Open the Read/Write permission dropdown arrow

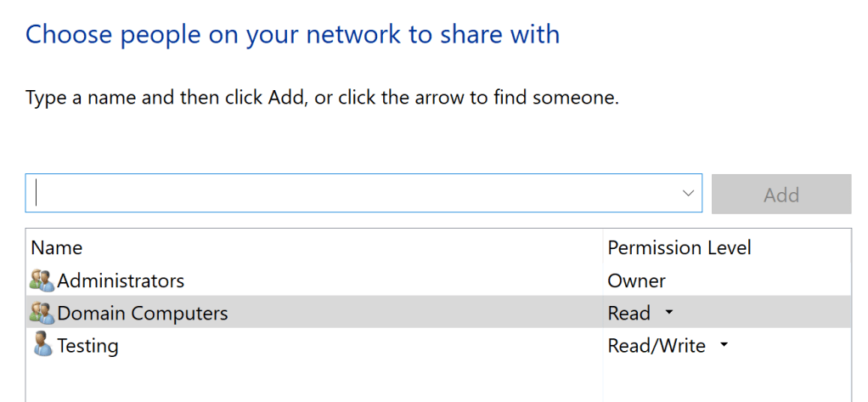pos(724,345)
